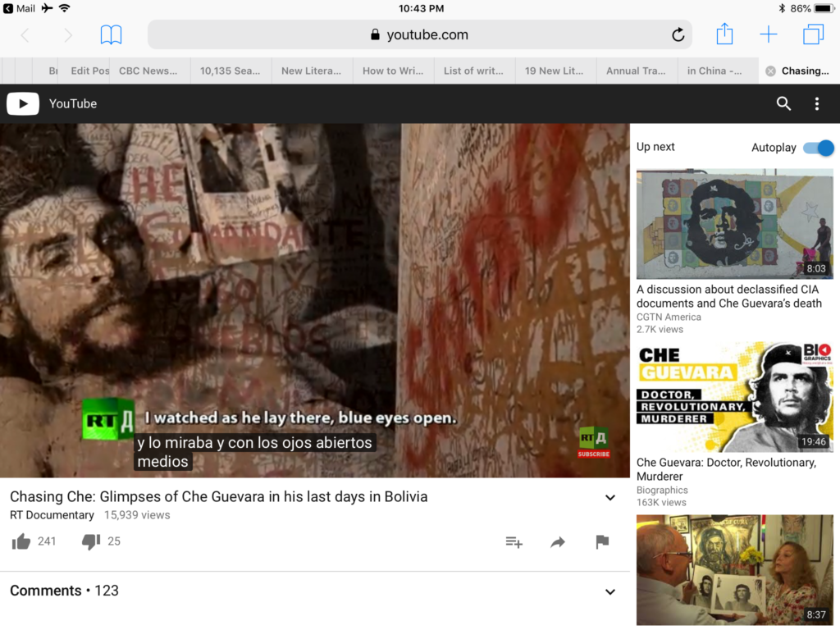Image resolution: width=840 pixels, height=630 pixels.
Task: Open the three-dot YouTube menu
Action: [816, 103]
